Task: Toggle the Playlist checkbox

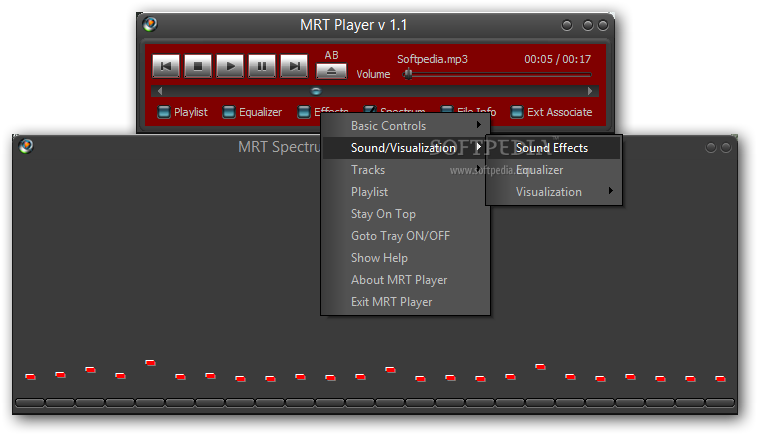Action: click(164, 112)
